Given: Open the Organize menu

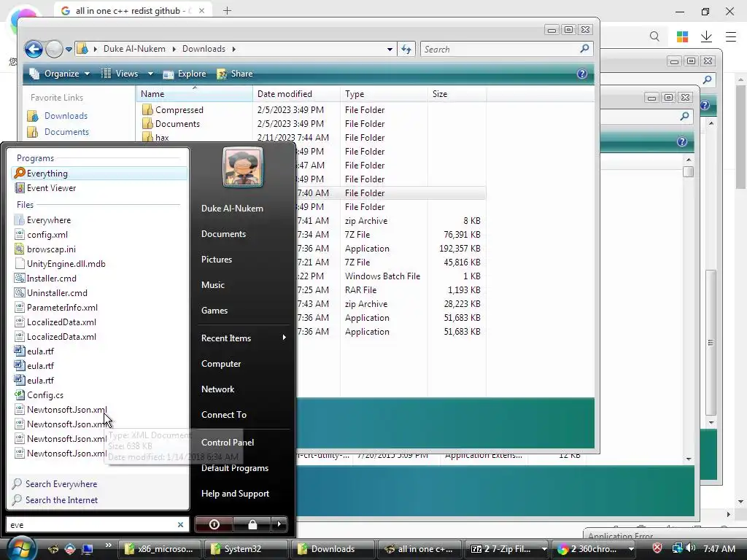Looking at the screenshot, I should click(x=59, y=74).
